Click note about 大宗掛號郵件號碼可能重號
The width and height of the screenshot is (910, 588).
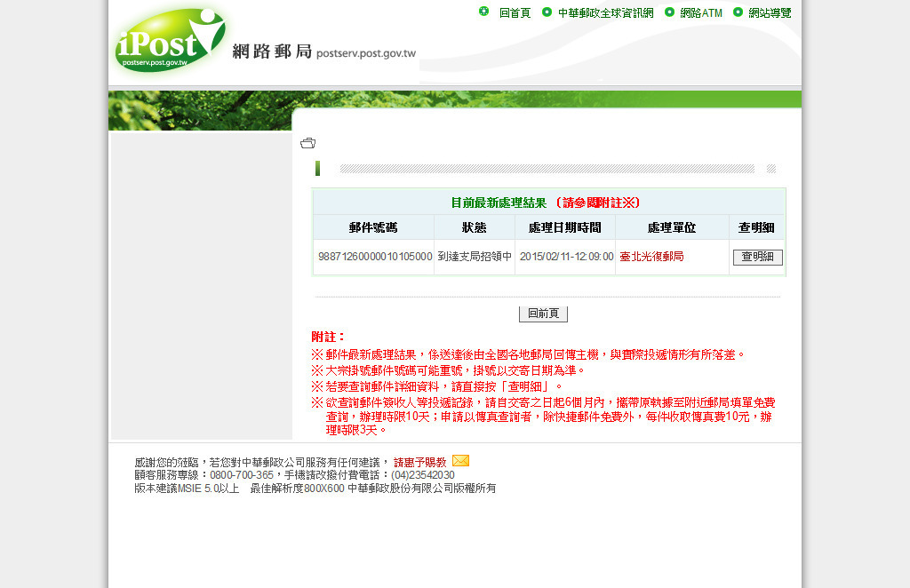[x=448, y=370]
